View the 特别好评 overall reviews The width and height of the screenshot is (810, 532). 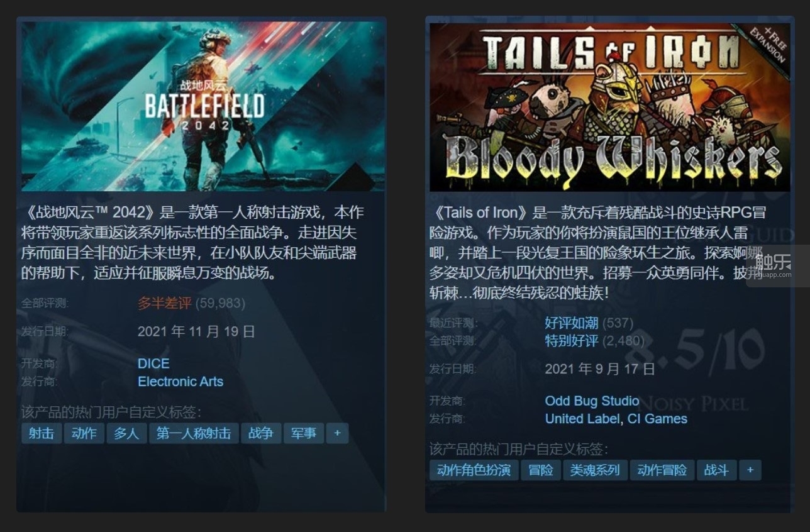571,341
